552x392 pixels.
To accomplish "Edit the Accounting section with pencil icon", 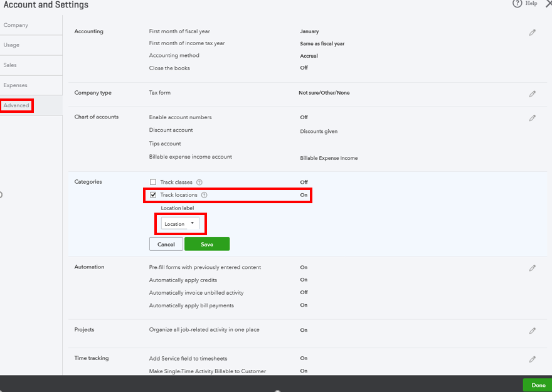I will pyautogui.click(x=533, y=33).
